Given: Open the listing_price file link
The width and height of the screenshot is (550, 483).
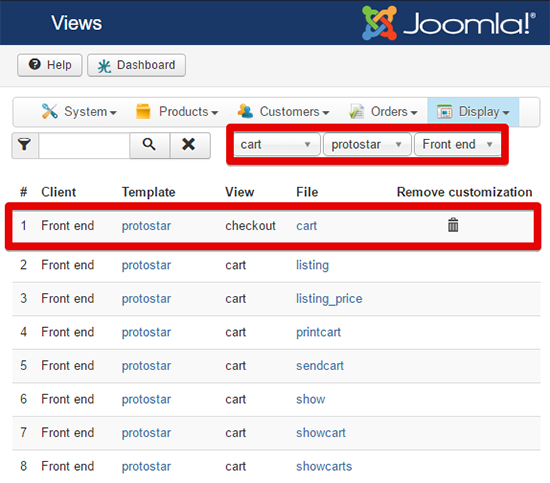Looking at the screenshot, I should tap(329, 299).
